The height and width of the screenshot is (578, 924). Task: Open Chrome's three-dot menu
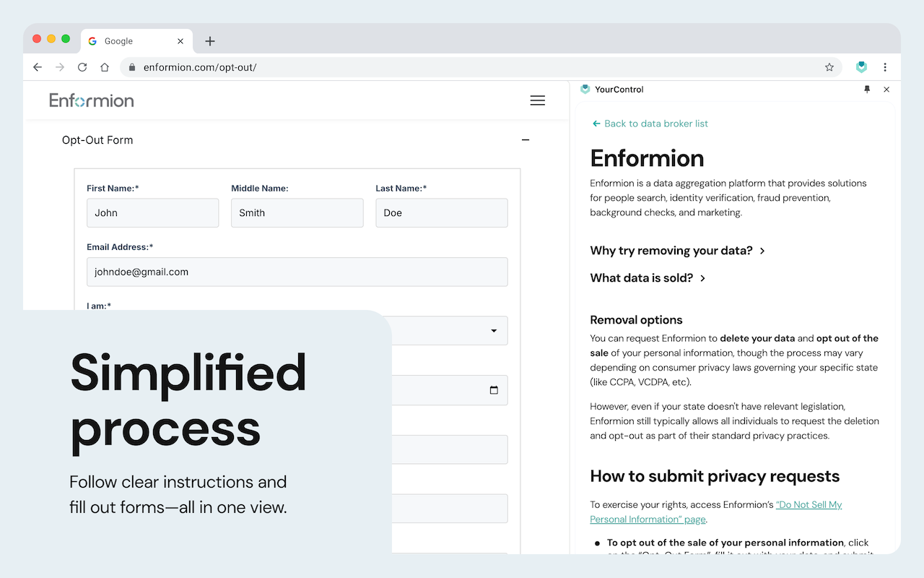(885, 66)
